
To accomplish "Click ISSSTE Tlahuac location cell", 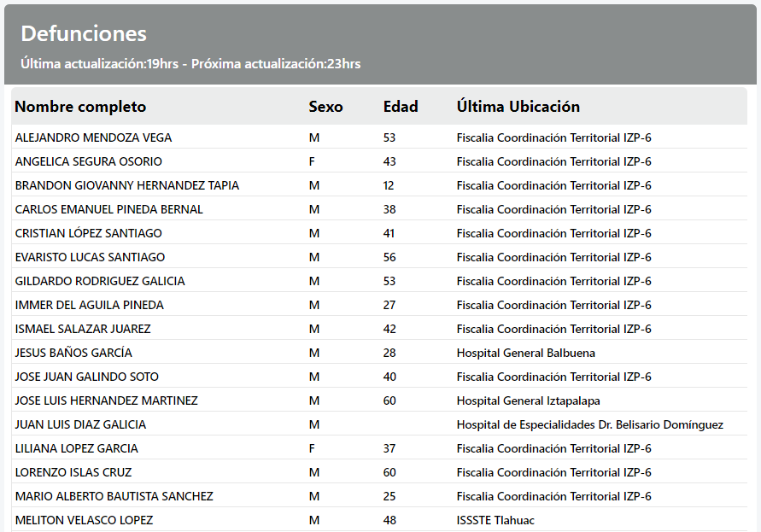I will click(495, 520).
